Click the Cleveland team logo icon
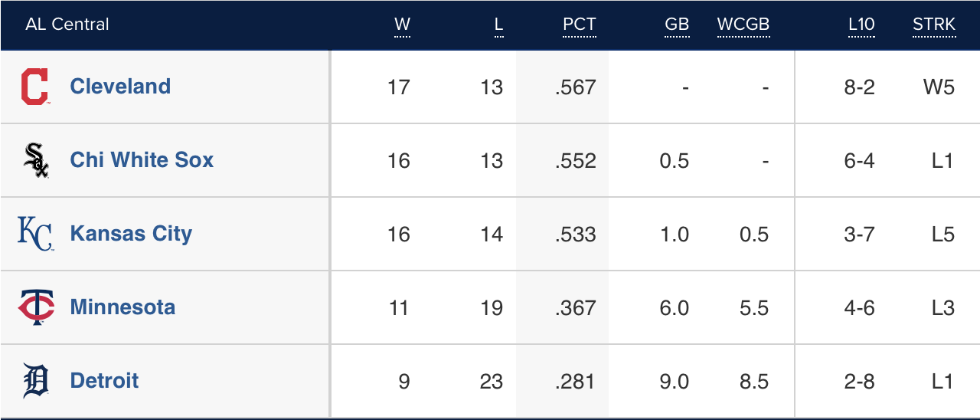980x420 pixels. pyautogui.click(x=35, y=87)
